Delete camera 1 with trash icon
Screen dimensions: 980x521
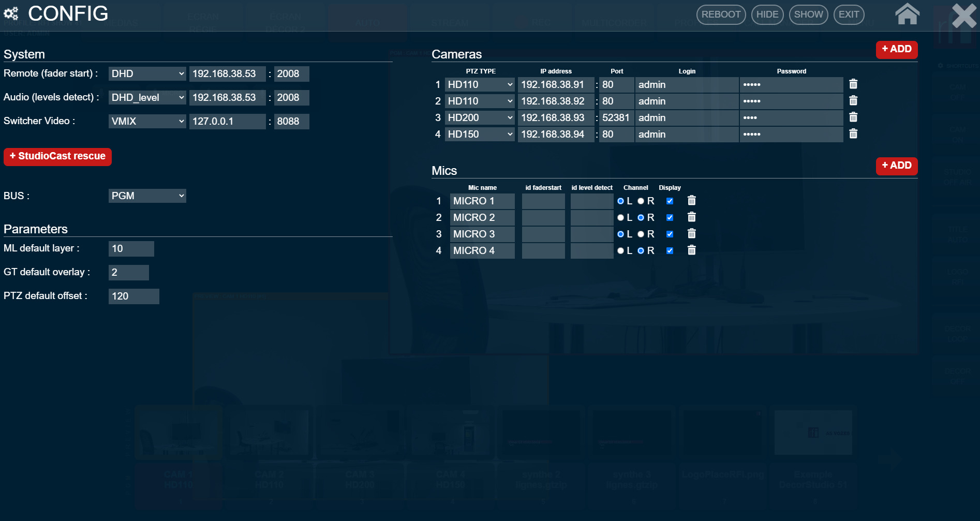click(853, 84)
